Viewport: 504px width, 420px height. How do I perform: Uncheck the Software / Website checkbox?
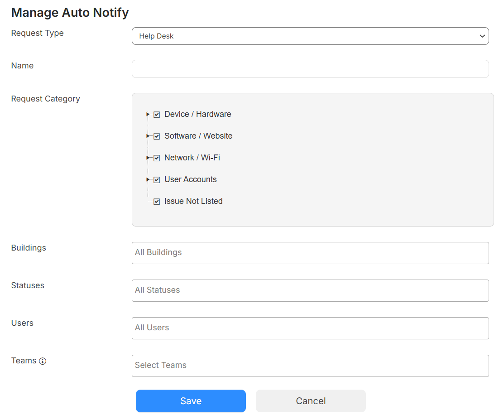(156, 136)
